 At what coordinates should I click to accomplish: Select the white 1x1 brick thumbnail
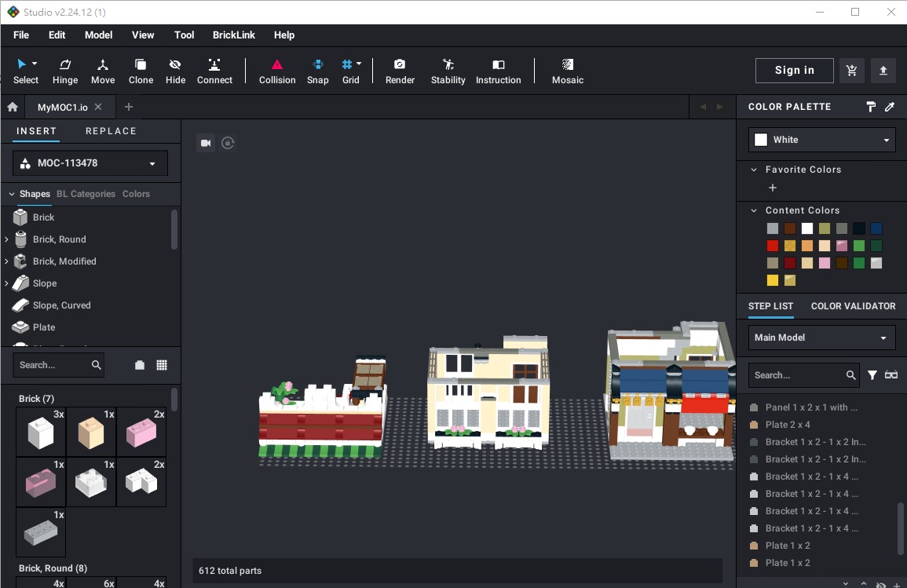(x=41, y=432)
